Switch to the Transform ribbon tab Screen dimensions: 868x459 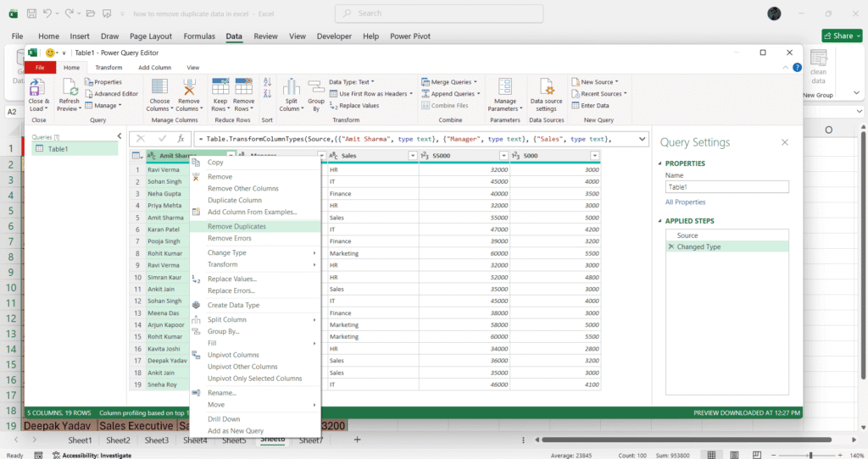[x=108, y=68]
